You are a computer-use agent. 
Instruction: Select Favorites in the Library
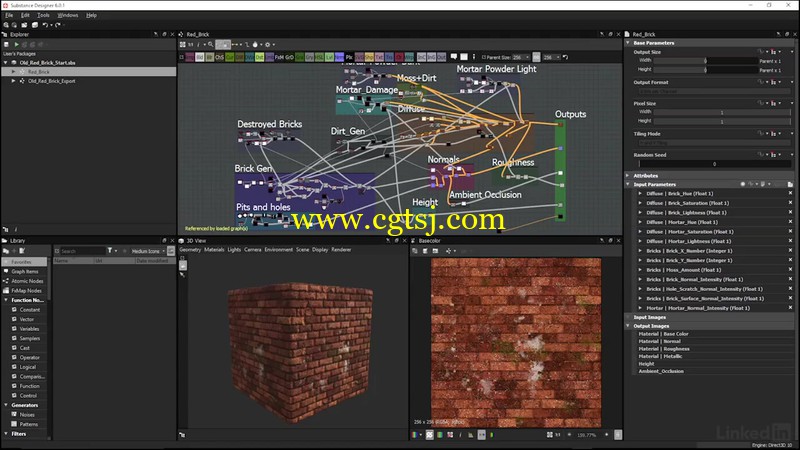click(x=24, y=262)
